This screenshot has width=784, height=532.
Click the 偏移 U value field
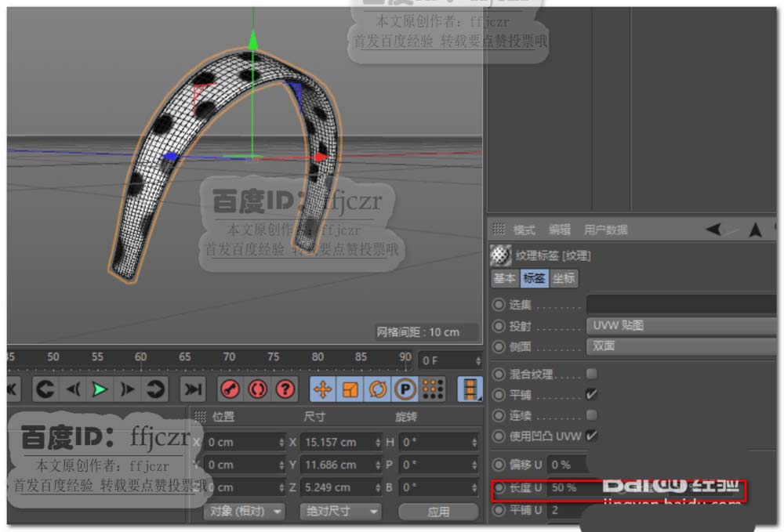point(567,465)
